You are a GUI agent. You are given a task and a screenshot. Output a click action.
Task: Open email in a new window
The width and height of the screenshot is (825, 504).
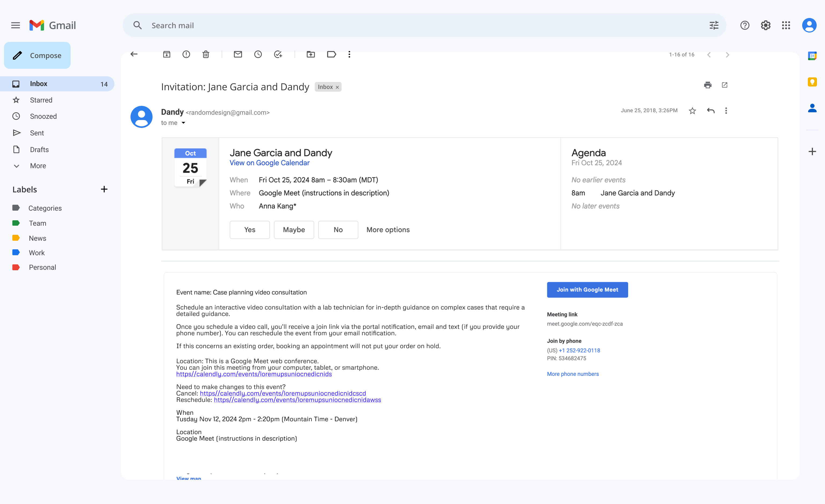[725, 85]
